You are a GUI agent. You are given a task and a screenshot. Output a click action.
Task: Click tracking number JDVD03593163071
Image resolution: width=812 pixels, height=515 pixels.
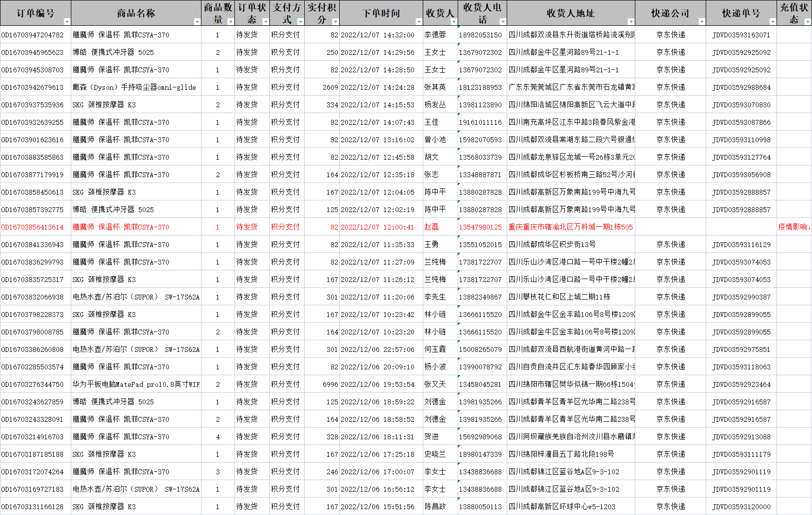(x=741, y=35)
